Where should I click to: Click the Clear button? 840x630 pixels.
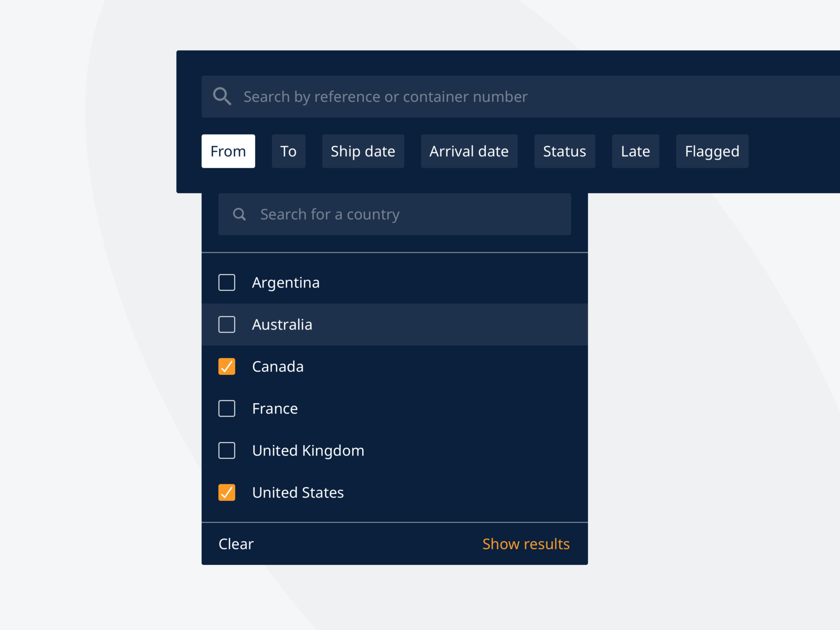(x=235, y=544)
